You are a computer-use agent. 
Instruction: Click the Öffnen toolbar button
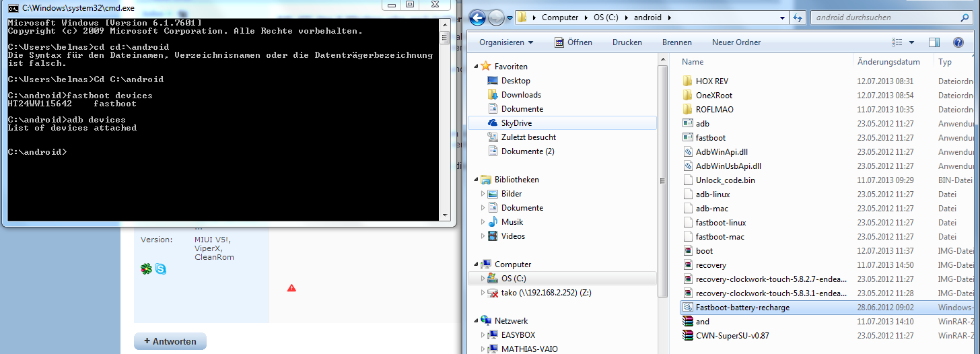pos(573,42)
